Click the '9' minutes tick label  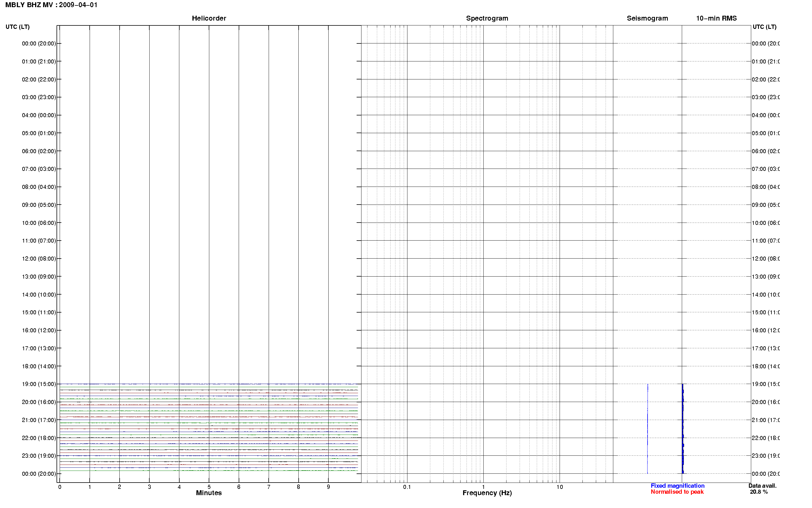(328, 487)
